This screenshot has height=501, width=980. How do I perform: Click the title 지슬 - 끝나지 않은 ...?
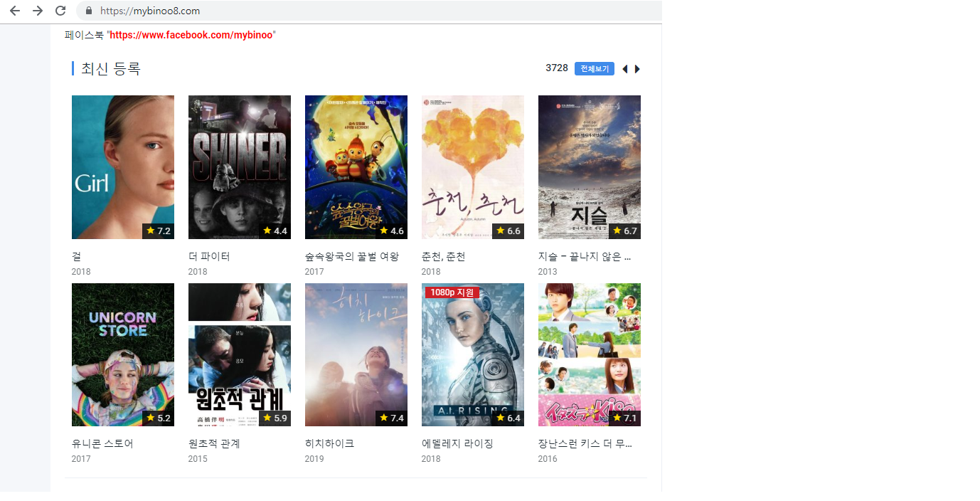(x=585, y=256)
